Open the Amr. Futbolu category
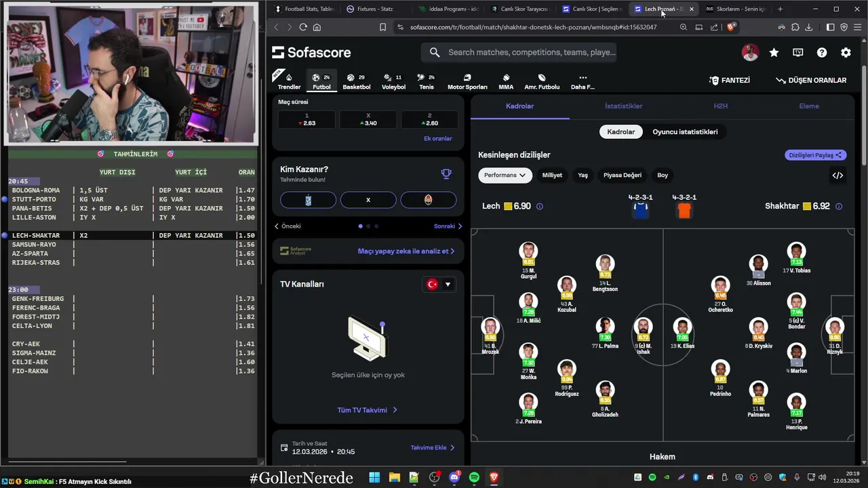Screen dimensions: 868x488 pos(542,81)
